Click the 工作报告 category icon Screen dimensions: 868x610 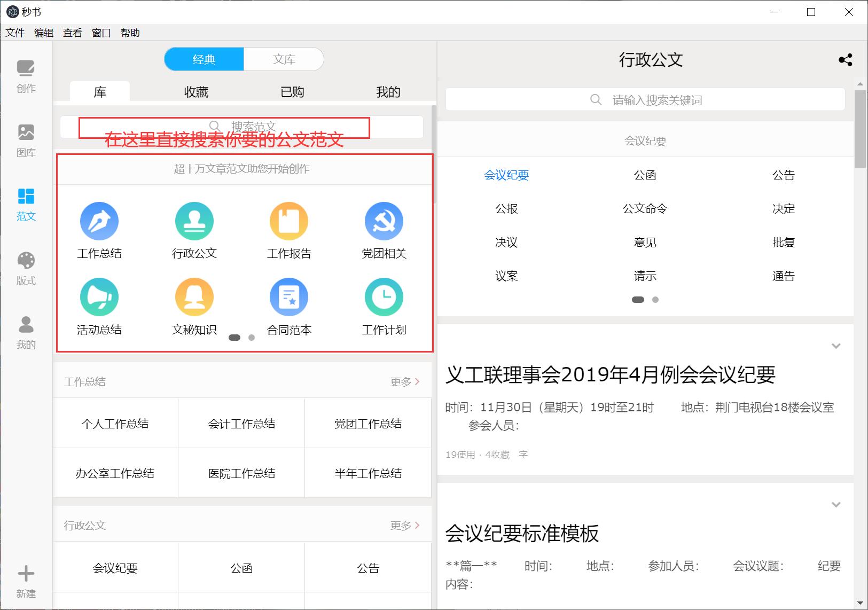click(x=289, y=220)
